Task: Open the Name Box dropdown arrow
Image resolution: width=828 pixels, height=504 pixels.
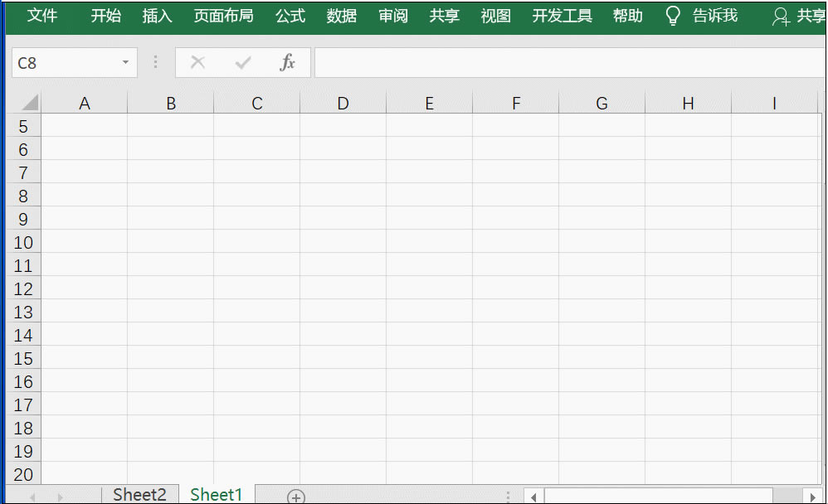Action: tap(126, 62)
